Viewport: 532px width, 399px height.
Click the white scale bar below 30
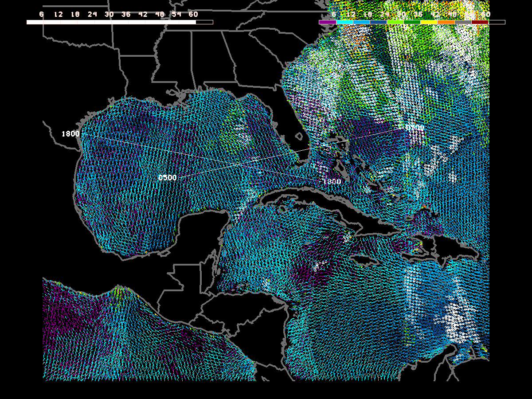click(x=109, y=22)
